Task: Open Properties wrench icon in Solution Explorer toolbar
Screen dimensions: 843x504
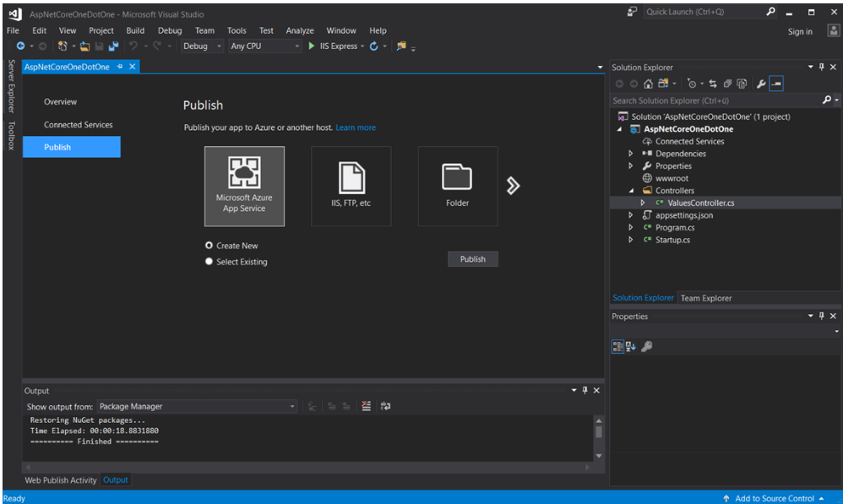Action: coord(760,84)
